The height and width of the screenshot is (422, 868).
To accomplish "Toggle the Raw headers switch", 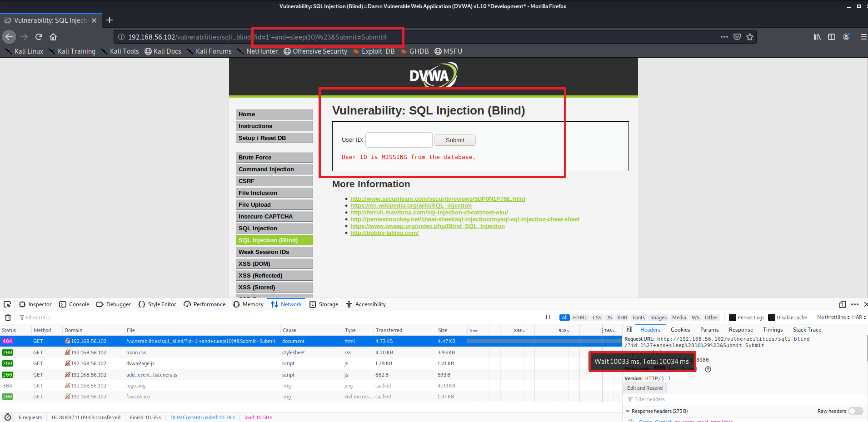I will [x=855, y=411].
